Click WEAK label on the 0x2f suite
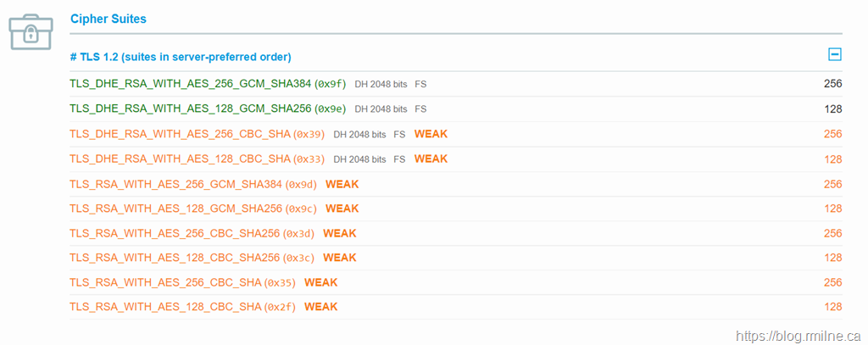This screenshot has width=868, height=345. [320, 307]
